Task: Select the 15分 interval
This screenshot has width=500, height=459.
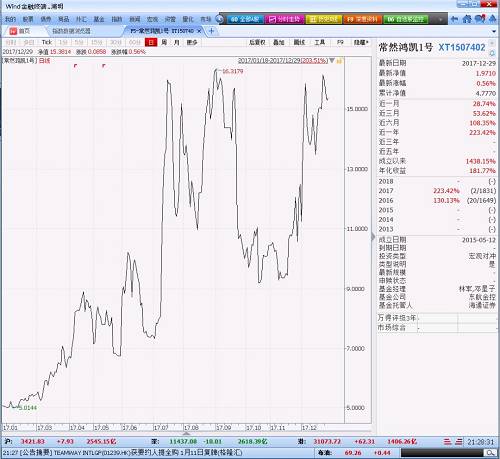Action: point(97,42)
